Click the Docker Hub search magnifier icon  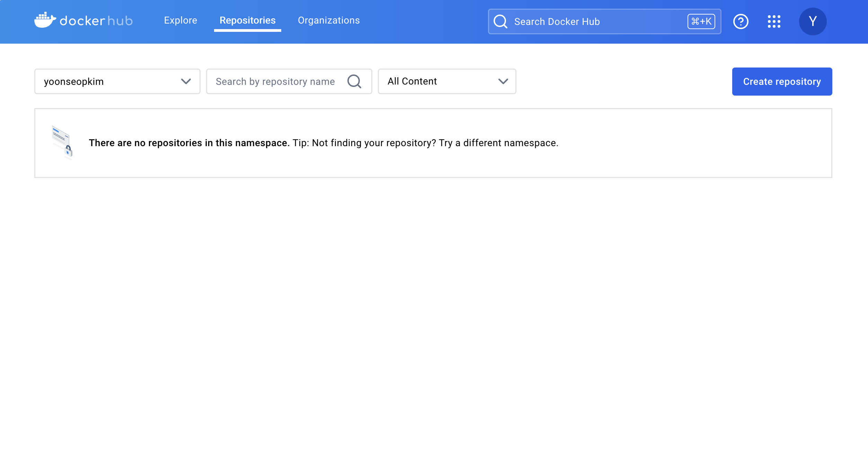(501, 21)
